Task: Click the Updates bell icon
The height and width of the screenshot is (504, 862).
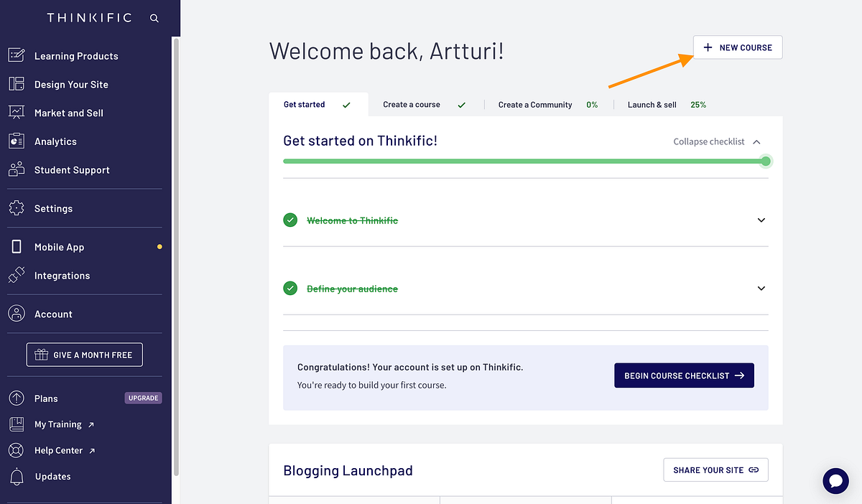Action: pos(17,477)
